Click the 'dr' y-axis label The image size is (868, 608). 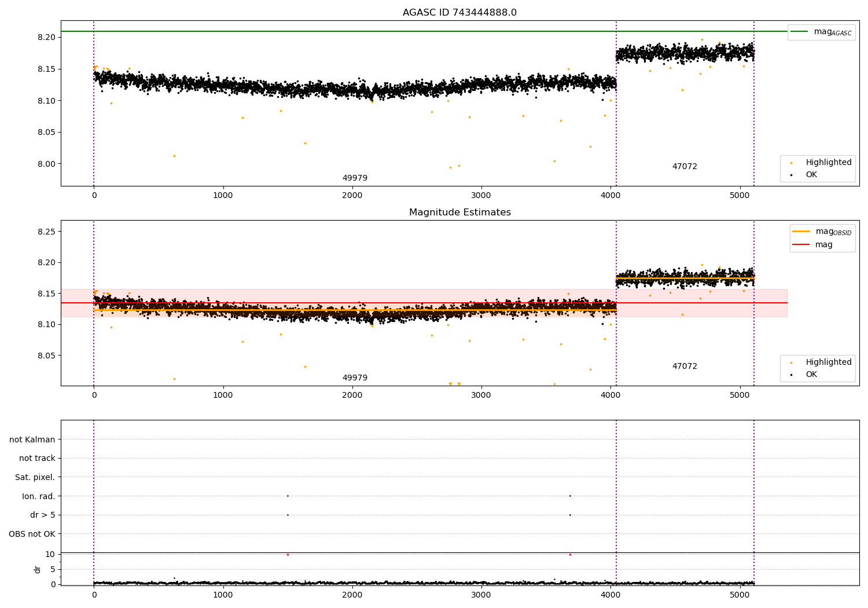(38, 569)
